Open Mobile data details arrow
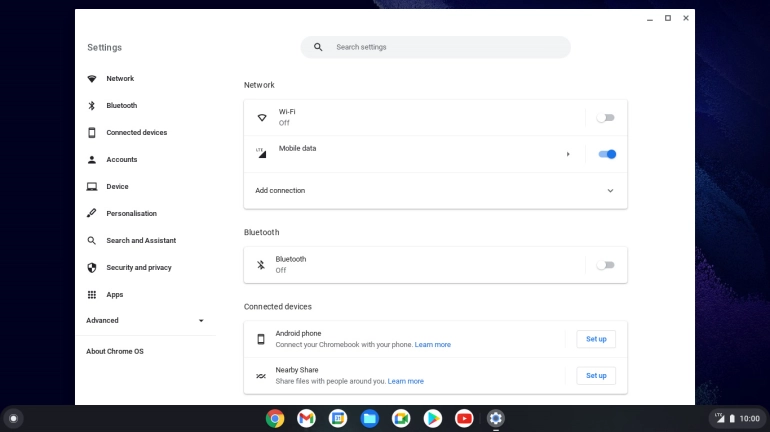 click(x=568, y=154)
